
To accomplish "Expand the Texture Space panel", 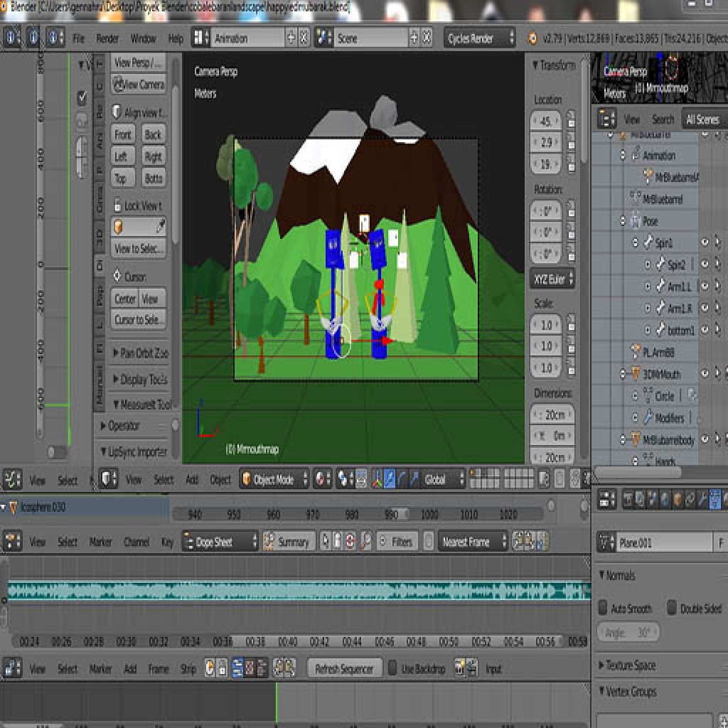I will (629, 666).
